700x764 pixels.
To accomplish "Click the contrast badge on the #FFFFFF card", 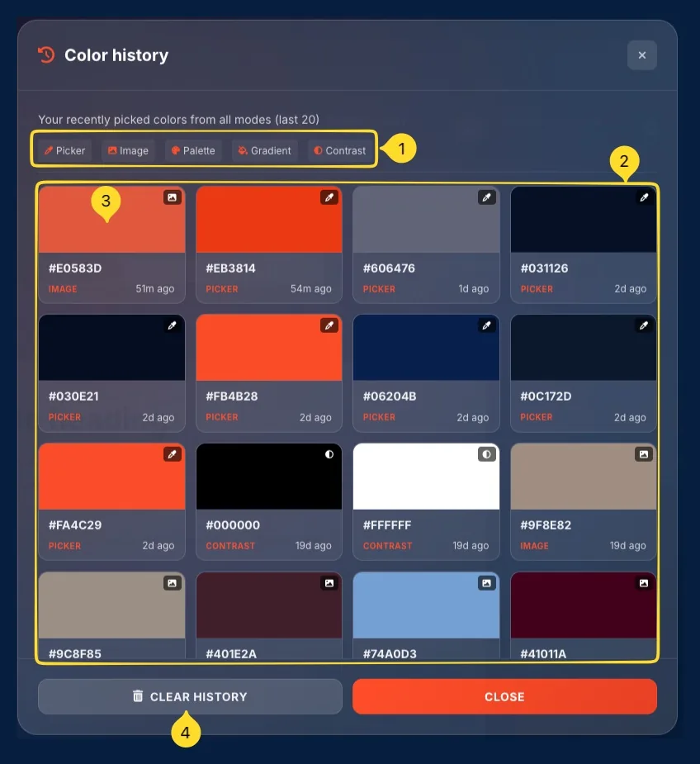I will [487, 453].
